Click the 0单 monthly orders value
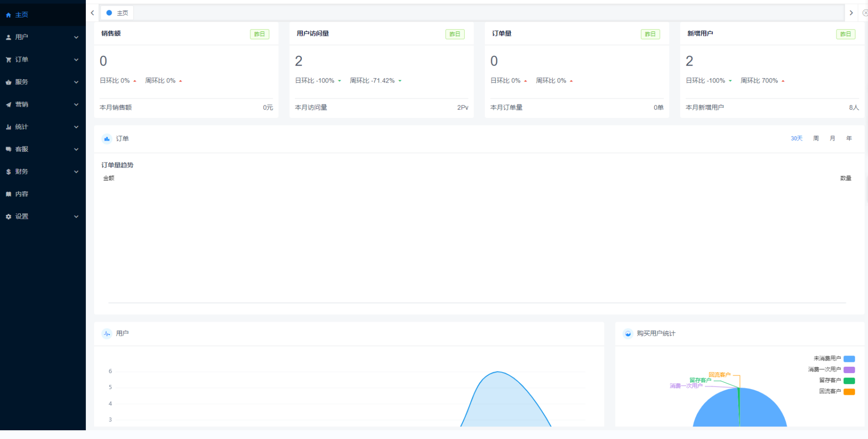This screenshot has width=868, height=439. click(x=658, y=108)
